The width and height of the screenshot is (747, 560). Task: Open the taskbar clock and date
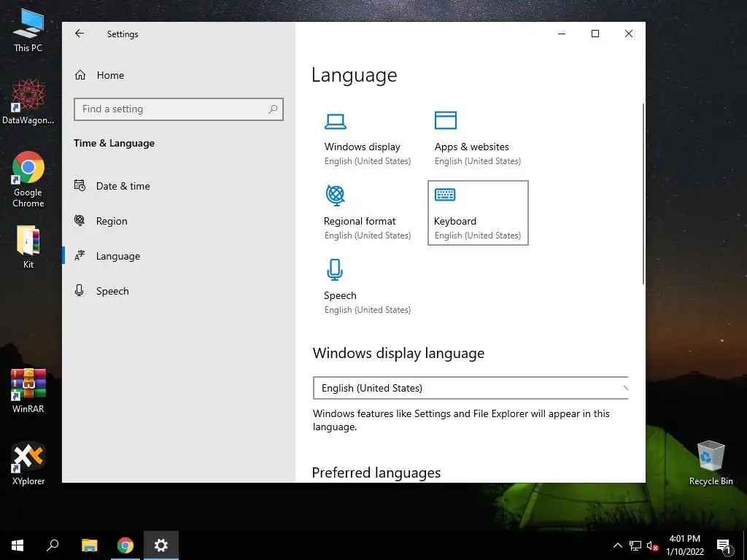(684, 545)
